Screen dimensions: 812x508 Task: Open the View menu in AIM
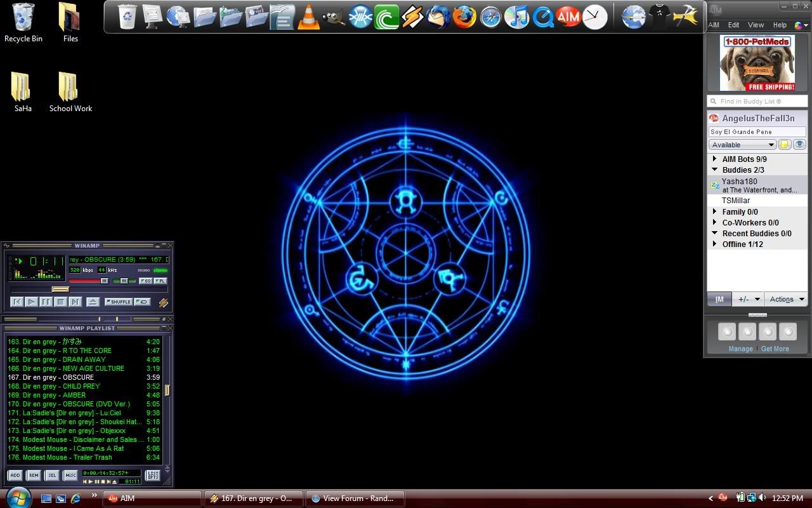[x=756, y=25]
